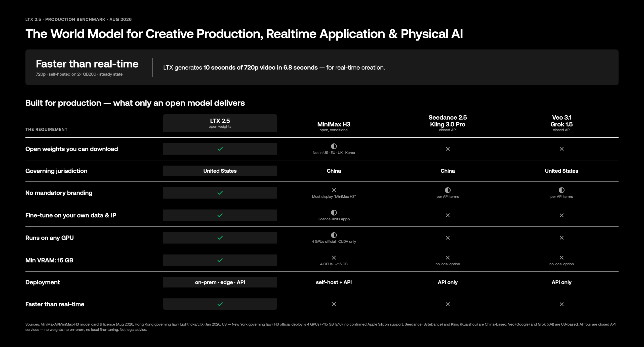The height and width of the screenshot is (347, 644).
Task: Click LTX 2.5 'United States' jurisdiction cell
Action: point(220,171)
